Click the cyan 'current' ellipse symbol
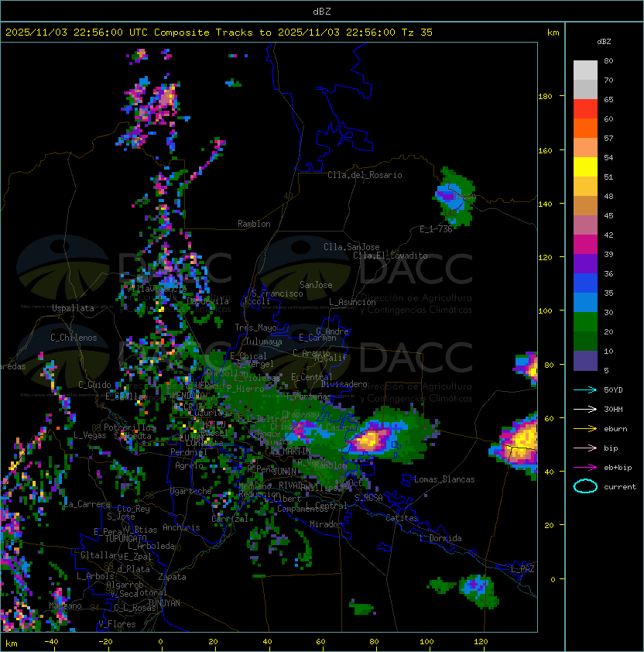This screenshot has height=652, width=644. (x=585, y=486)
